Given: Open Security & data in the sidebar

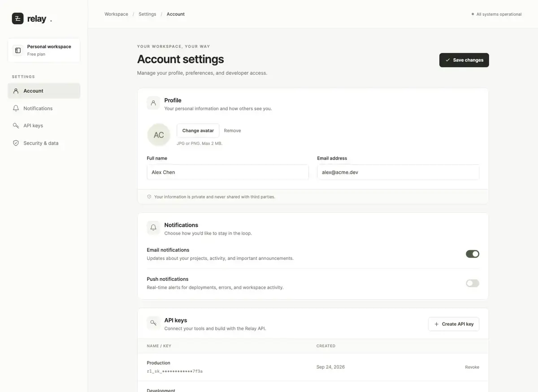Looking at the screenshot, I should coord(44,143).
